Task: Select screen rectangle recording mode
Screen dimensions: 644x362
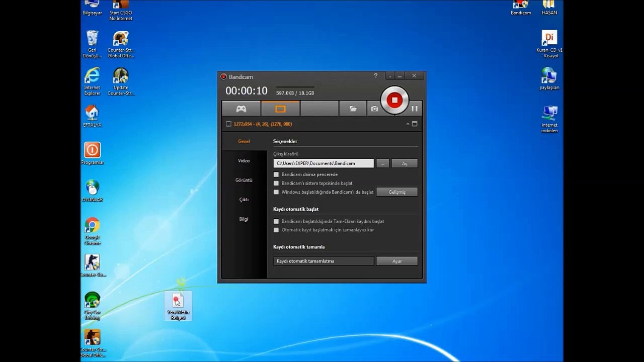Action: [280, 109]
